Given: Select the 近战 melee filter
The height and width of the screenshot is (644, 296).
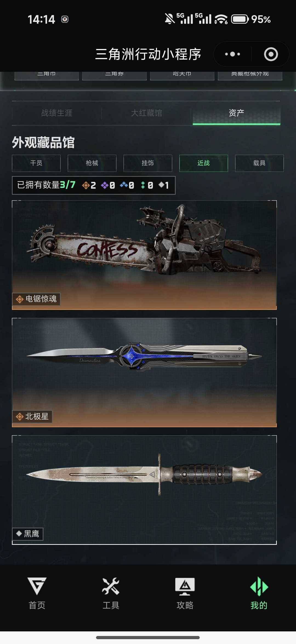Looking at the screenshot, I should 203,163.
